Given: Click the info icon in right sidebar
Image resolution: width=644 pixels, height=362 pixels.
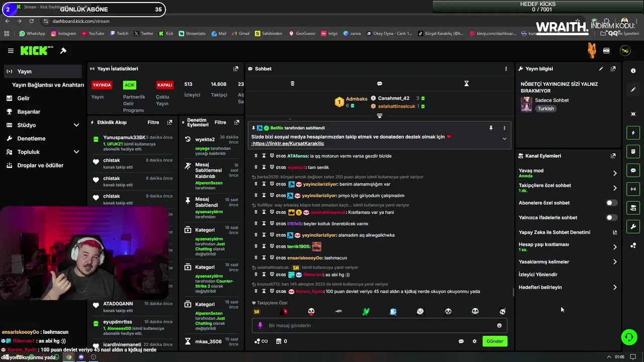Looking at the screenshot, I should (633, 71).
